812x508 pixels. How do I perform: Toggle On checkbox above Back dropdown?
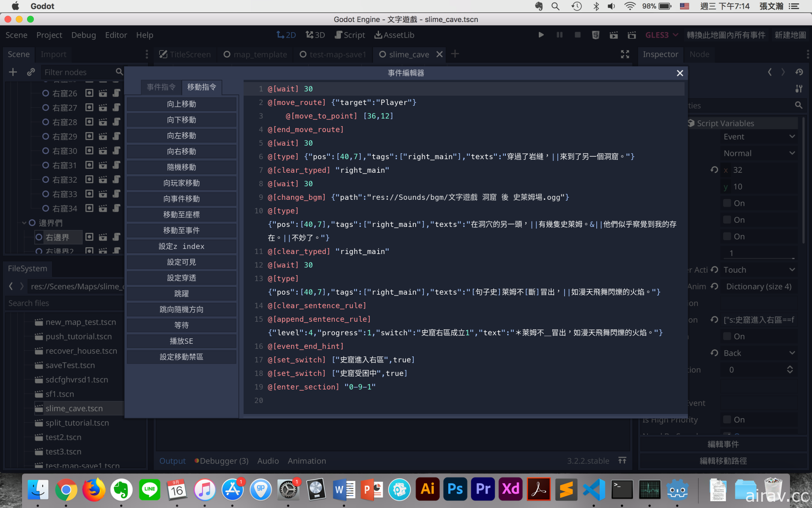click(727, 337)
